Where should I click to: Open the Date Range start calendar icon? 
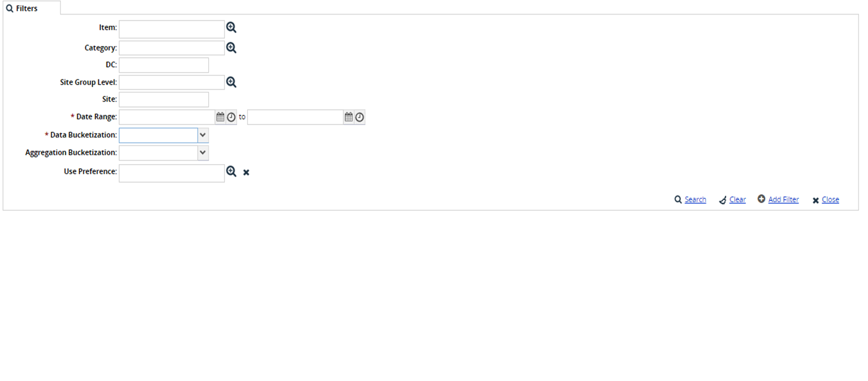pos(220,117)
